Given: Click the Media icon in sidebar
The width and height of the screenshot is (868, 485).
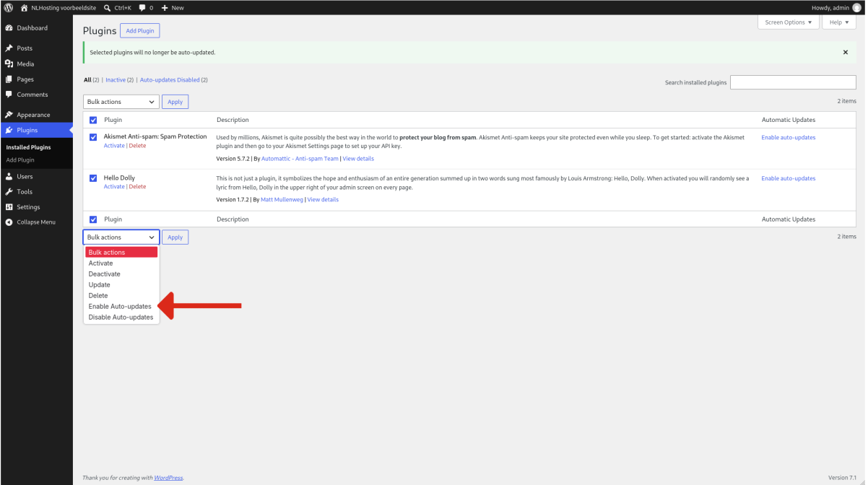Looking at the screenshot, I should (9, 64).
